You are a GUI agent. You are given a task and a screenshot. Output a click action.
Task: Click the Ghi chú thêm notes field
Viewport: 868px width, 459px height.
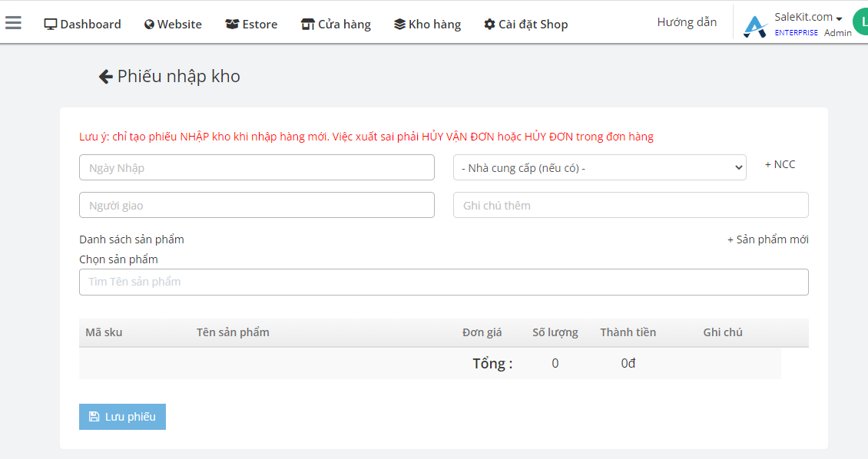[631, 205]
